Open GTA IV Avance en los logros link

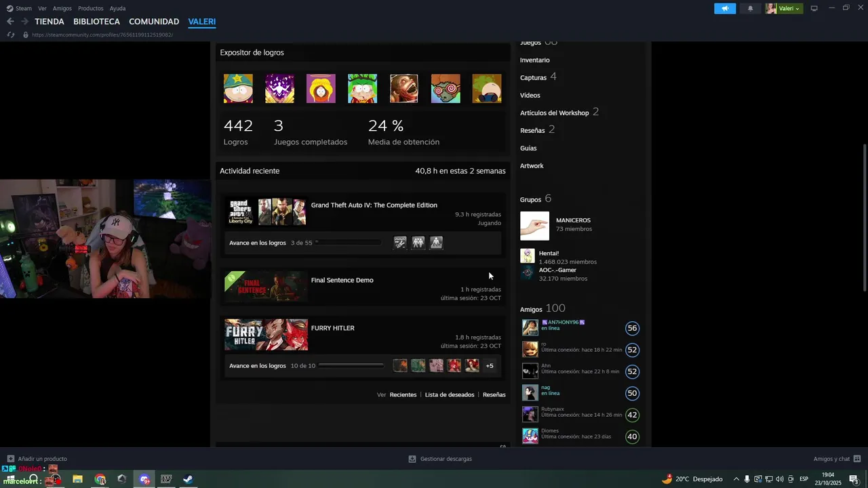pos(258,243)
